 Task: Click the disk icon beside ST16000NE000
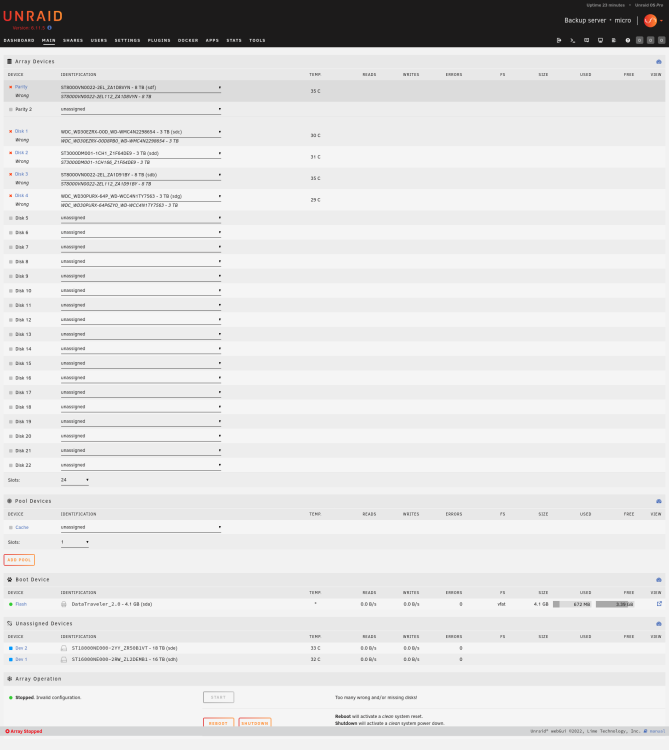coord(64,659)
